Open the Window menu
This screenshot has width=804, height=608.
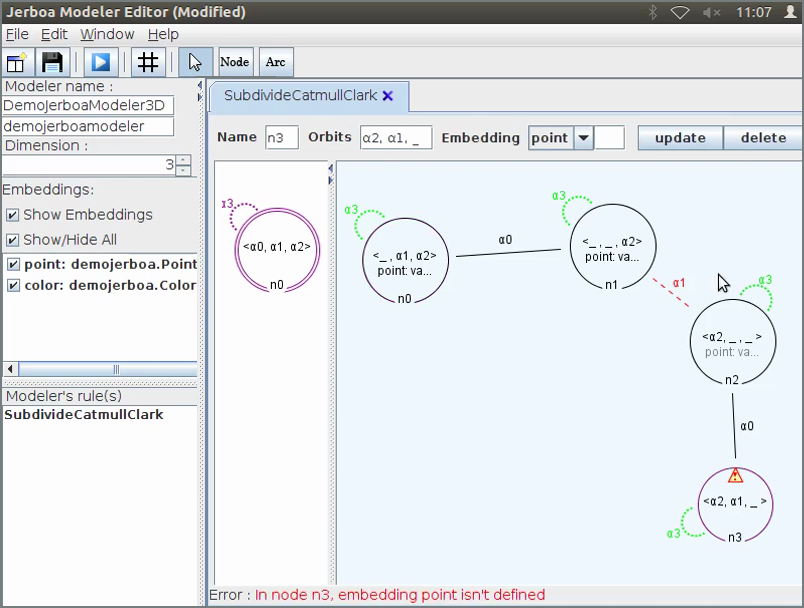pyautogui.click(x=107, y=34)
